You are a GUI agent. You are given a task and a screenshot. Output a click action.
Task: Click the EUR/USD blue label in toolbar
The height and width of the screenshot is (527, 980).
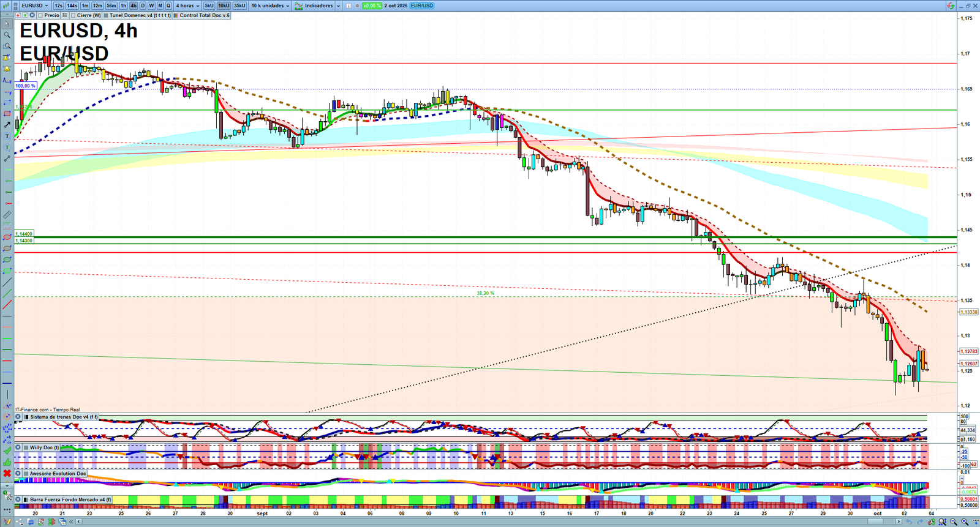pos(422,6)
